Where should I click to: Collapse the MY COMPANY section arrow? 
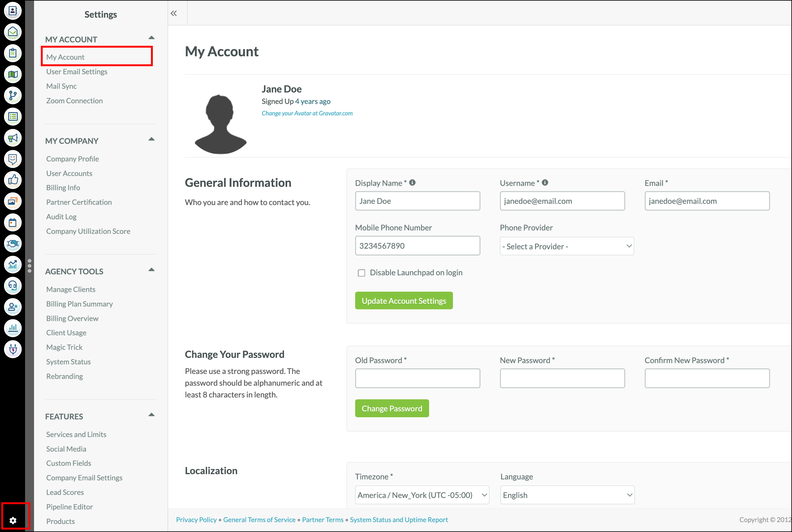pos(151,139)
